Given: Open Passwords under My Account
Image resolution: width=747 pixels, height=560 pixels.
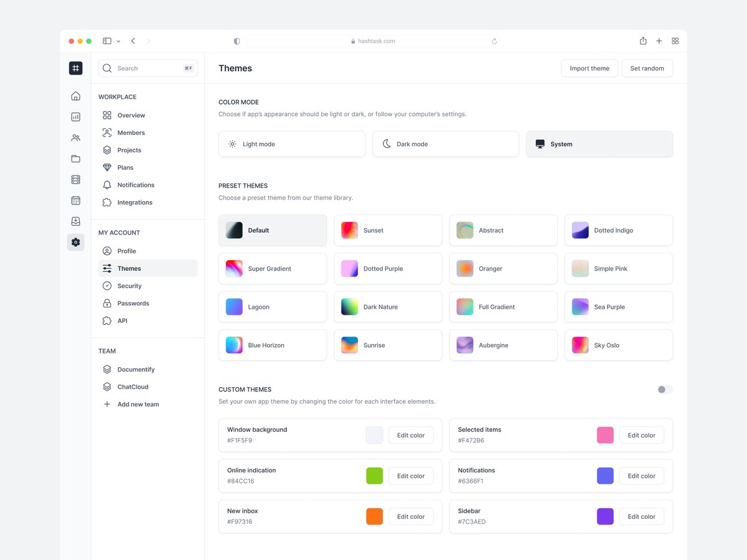Looking at the screenshot, I should (148, 303).
